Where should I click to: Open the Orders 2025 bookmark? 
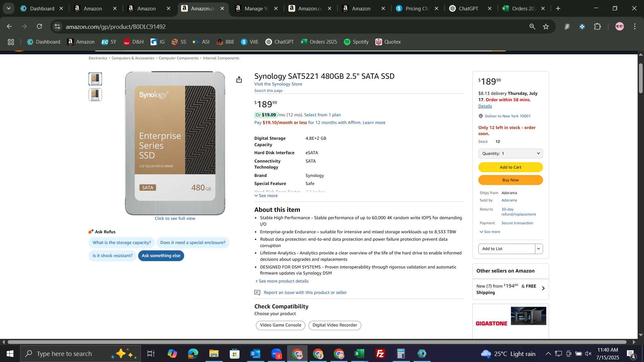319,42
